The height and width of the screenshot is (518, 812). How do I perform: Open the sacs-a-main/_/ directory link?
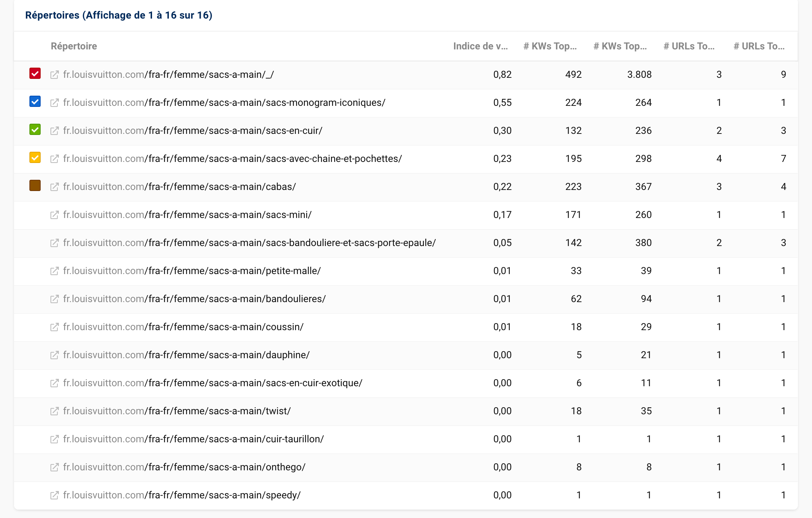pyautogui.click(x=168, y=75)
